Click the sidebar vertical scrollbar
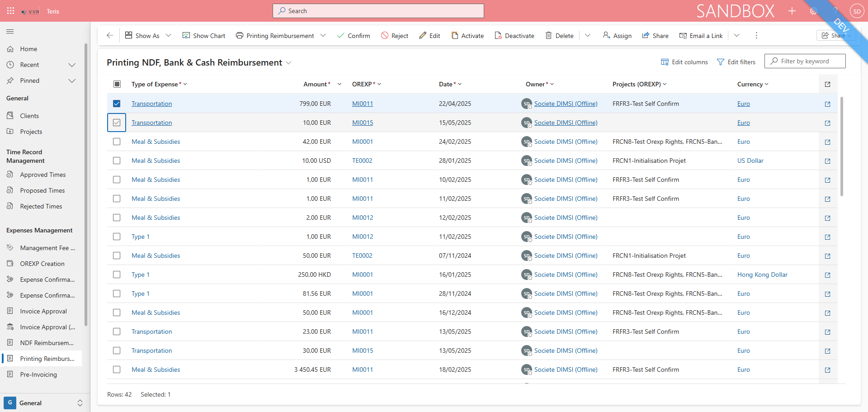Image resolution: width=868 pixels, height=412 pixels. click(x=86, y=185)
